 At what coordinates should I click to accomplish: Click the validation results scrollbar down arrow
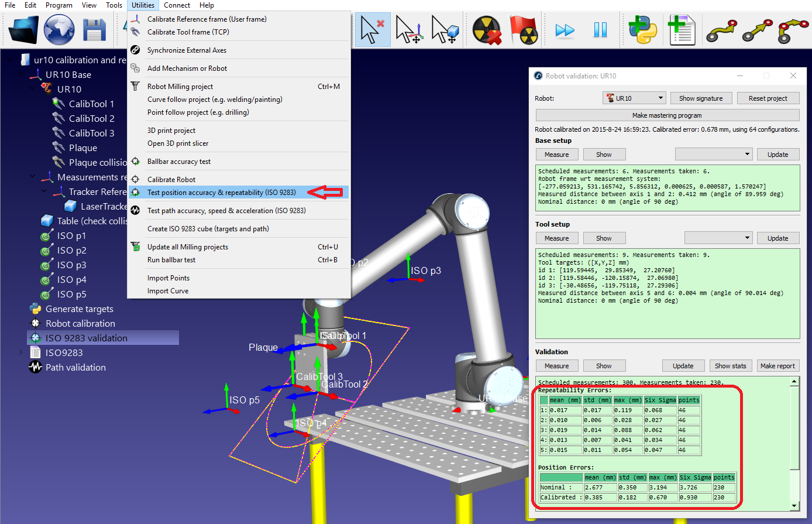click(x=794, y=505)
